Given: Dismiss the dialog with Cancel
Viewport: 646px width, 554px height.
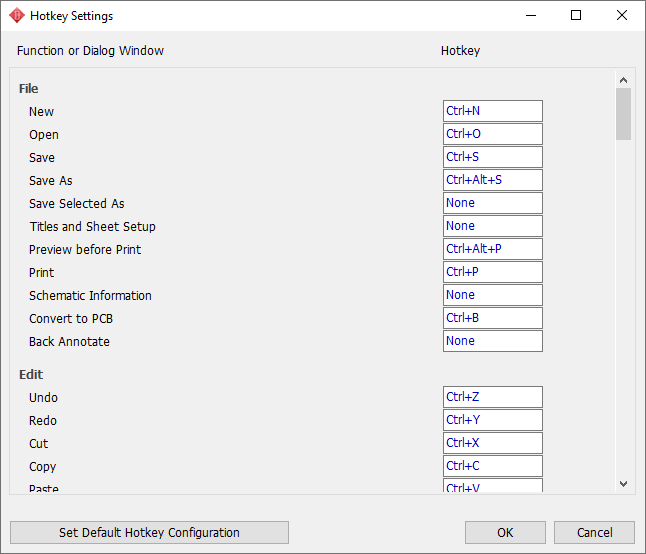Looking at the screenshot, I should coord(594,533).
